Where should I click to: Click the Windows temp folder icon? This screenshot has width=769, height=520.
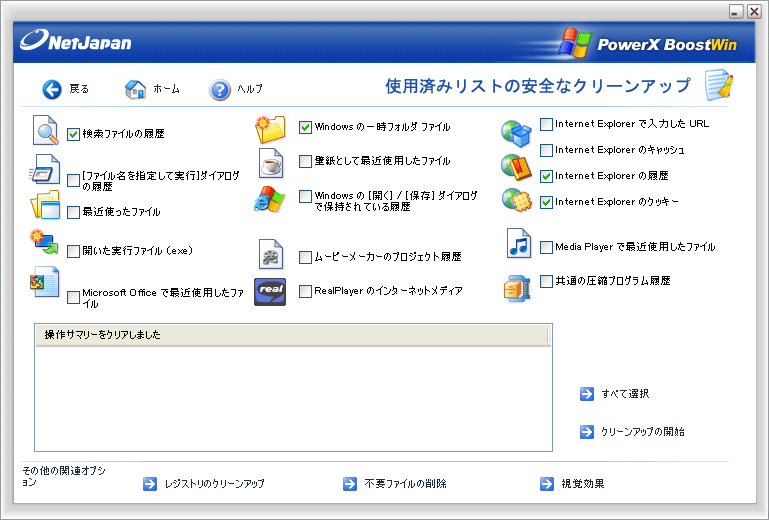[270, 129]
